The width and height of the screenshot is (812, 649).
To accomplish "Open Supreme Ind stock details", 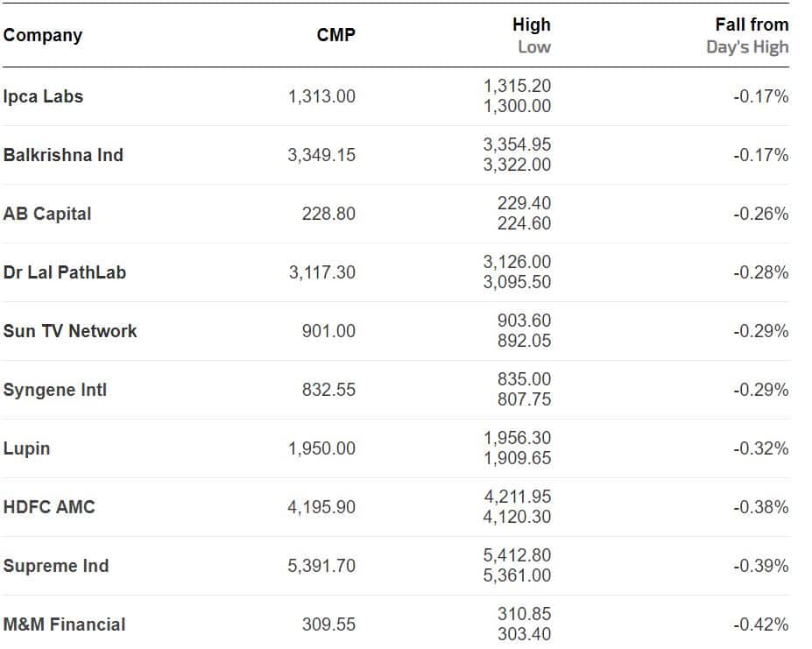I will (56, 566).
